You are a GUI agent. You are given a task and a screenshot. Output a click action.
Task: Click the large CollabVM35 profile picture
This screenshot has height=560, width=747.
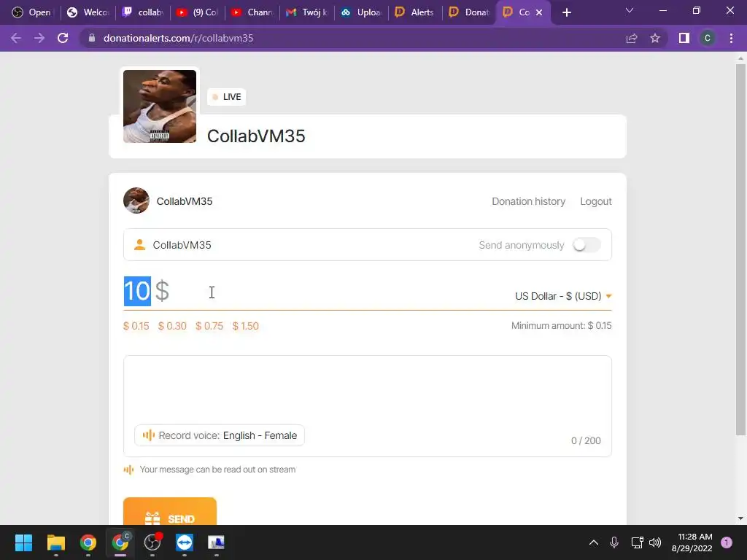point(160,106)
